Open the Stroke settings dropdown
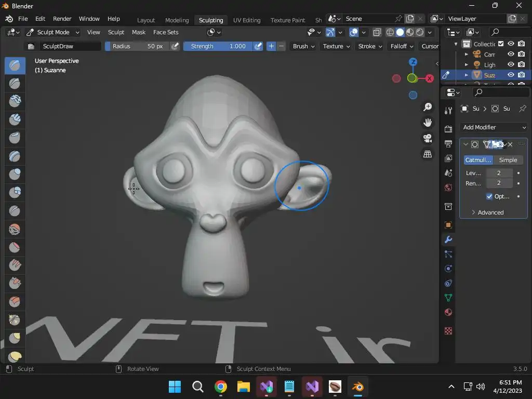This screenshot has height=399, width=532. tap(370, 46)
